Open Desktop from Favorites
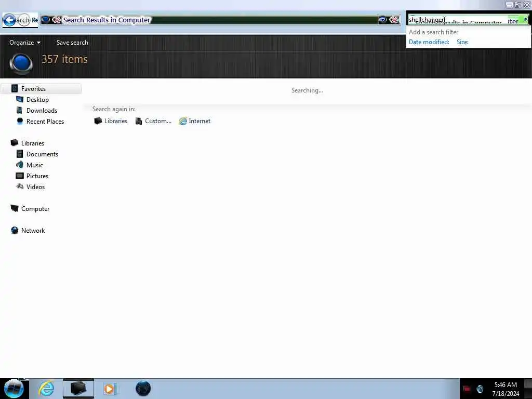 pyautogui.click(x=37, y=99)
